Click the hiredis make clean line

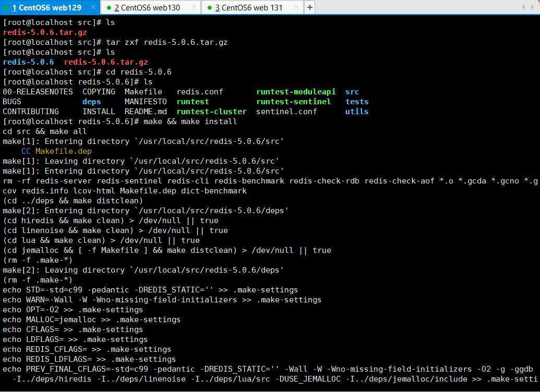[x=111, y=220]
